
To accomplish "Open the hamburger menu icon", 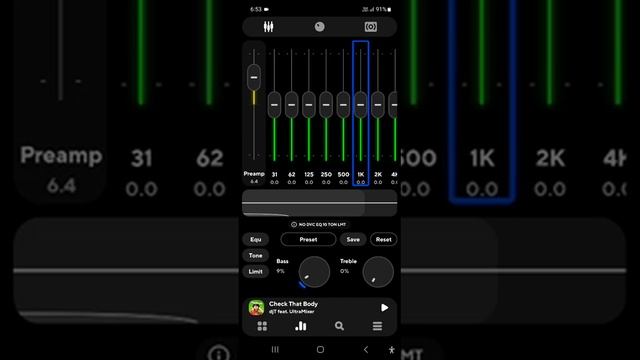I will coord(378,326).
